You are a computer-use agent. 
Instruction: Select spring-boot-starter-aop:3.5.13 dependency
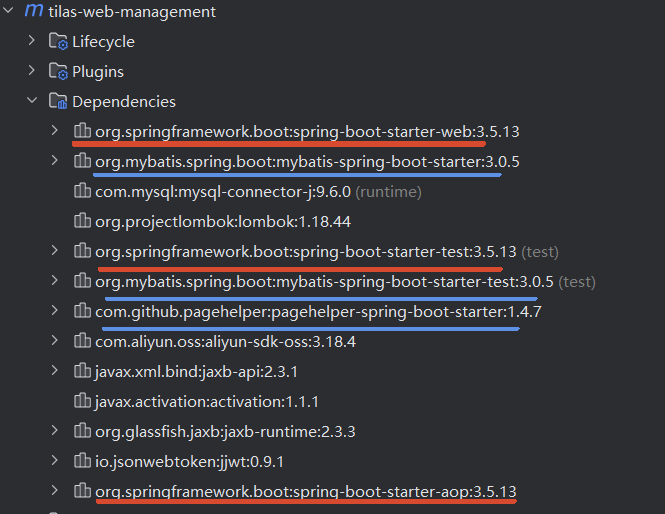[306, 492]
